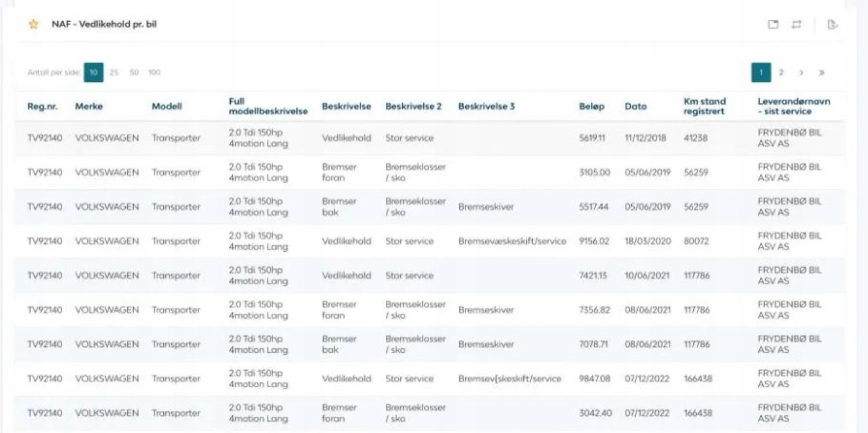
Task: Select 10 rows per page
Action: 93,72
